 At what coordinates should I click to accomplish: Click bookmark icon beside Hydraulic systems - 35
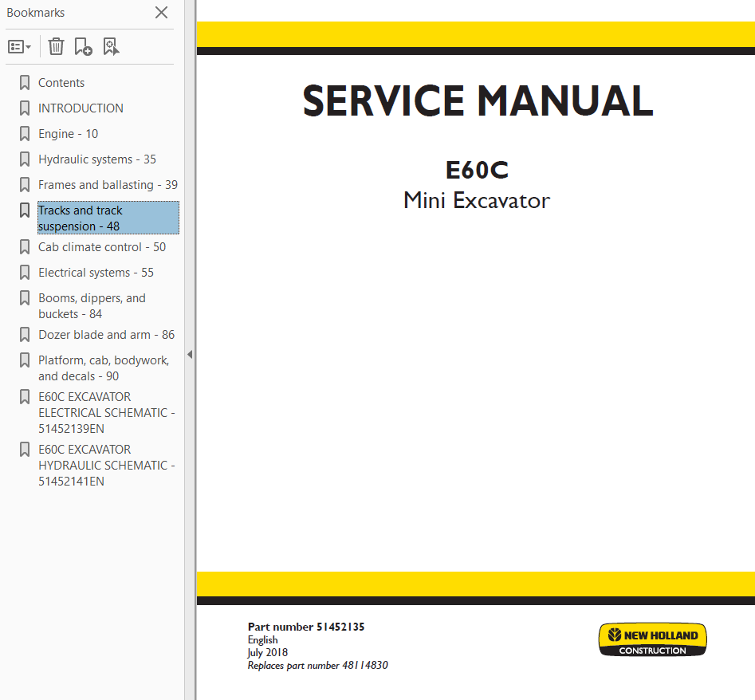click(25, 159)
